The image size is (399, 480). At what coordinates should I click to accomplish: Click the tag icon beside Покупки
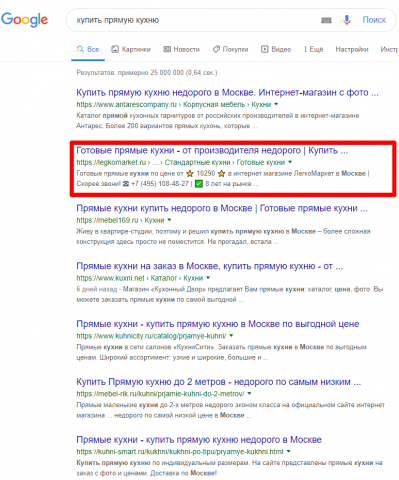pyautogui.click(x=216, y=49)
